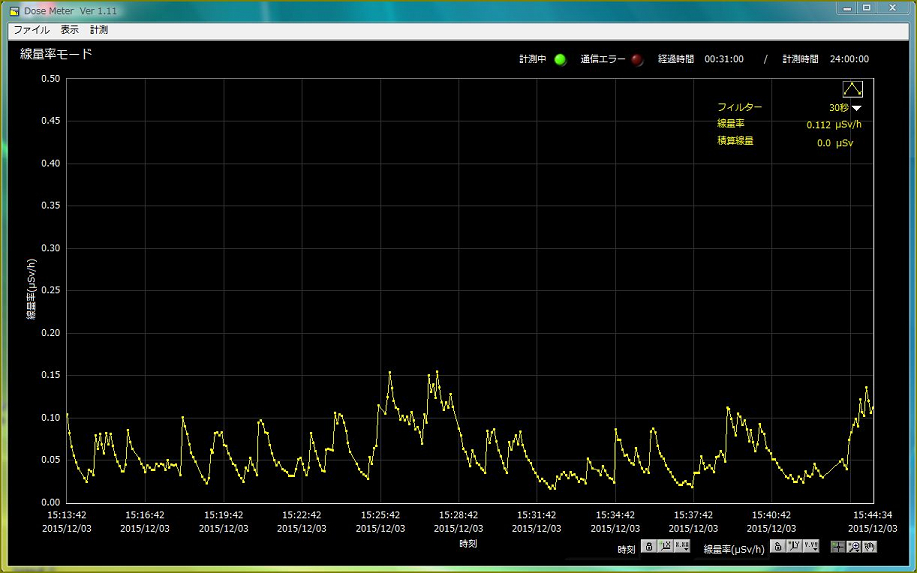Open the time axis format dropdown
The image size is (917, 573).
click(x=682, y=546)
